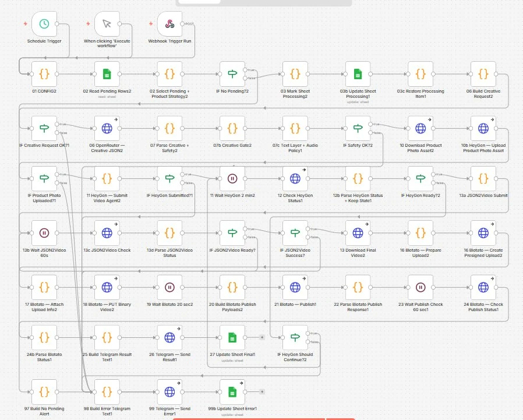
Task: Click plus connector after 99b Update Sheet Error1
Action: tap(262, 391)
